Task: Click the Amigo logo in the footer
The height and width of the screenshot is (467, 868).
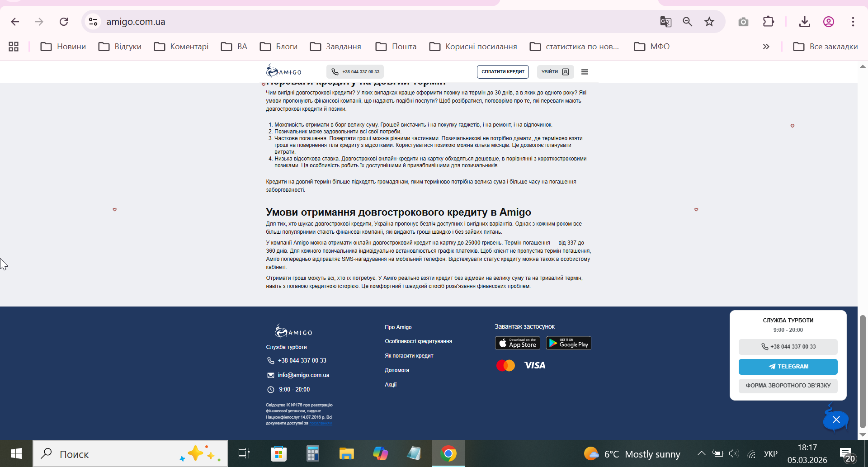Action: pyautogui.click(x=293, y=331)
